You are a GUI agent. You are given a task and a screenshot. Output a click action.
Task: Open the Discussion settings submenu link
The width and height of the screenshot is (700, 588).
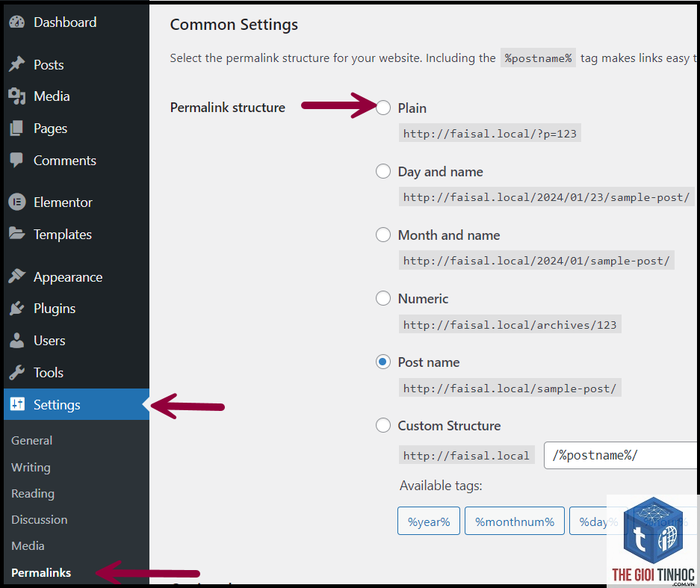[x=40, y=520]
